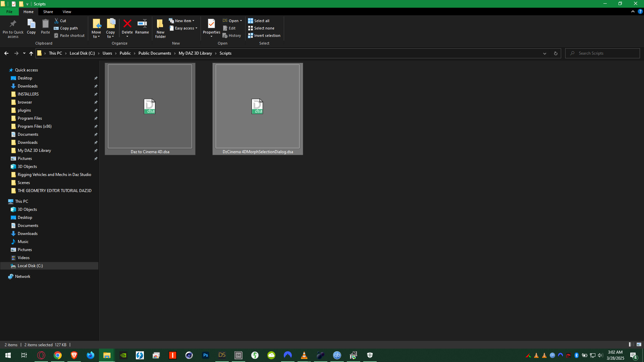
Task: Open the Copy to dropdown
Action: 110,37
